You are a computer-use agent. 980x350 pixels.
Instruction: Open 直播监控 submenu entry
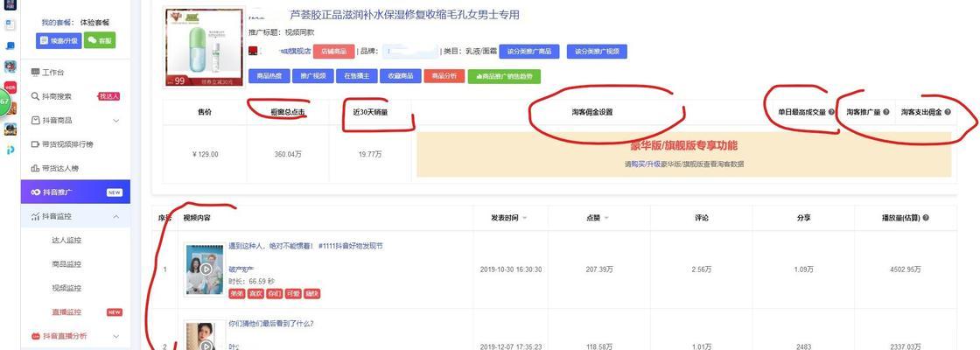coord(66,311)
